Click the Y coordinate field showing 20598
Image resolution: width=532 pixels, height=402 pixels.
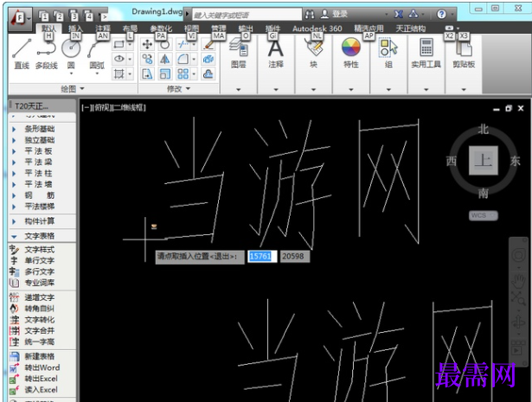tap(294, 256)
